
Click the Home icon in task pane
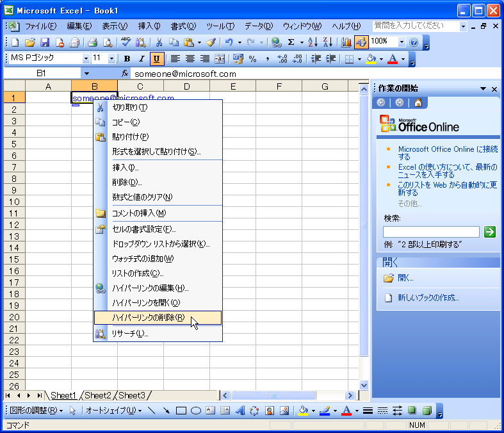click(x=418, y=102)
